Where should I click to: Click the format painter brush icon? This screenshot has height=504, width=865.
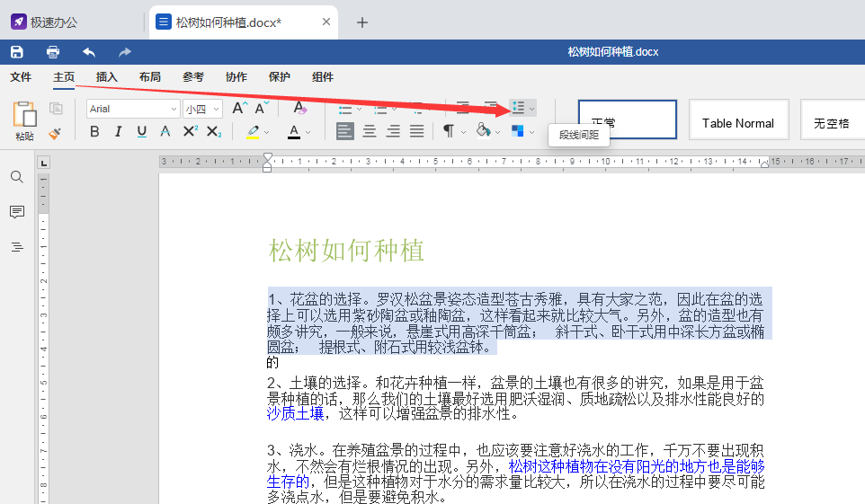coord(56,133)
